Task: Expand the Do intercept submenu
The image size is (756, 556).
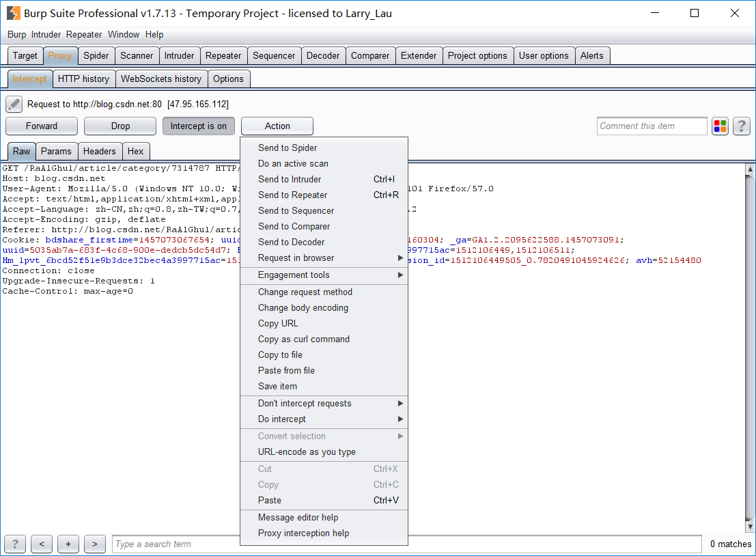Action: 324,419
